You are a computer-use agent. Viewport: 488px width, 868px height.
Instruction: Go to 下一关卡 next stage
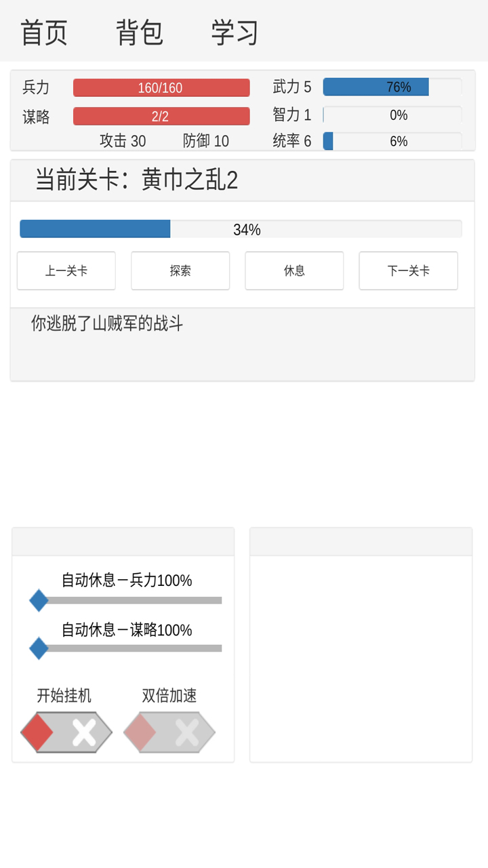pos(408,271)
